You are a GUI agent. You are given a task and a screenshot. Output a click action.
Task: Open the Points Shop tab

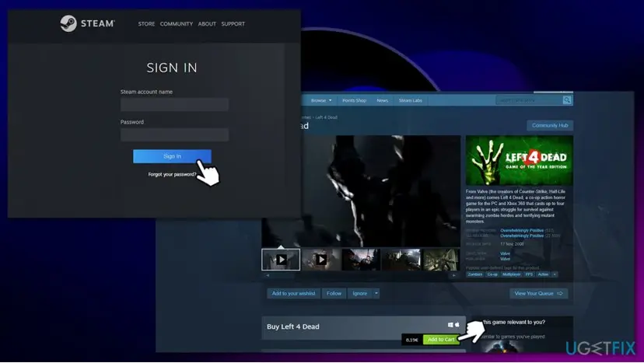coord(354,100)
